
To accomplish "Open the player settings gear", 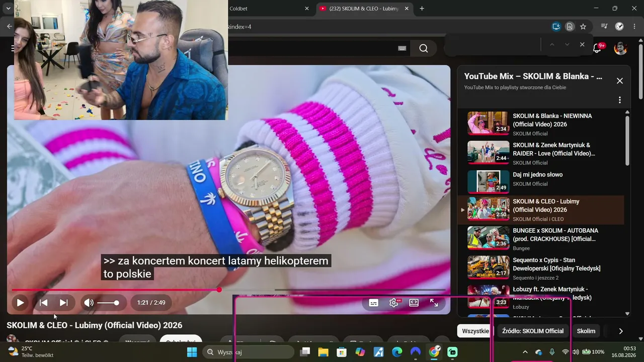I will tap(394, 303).
